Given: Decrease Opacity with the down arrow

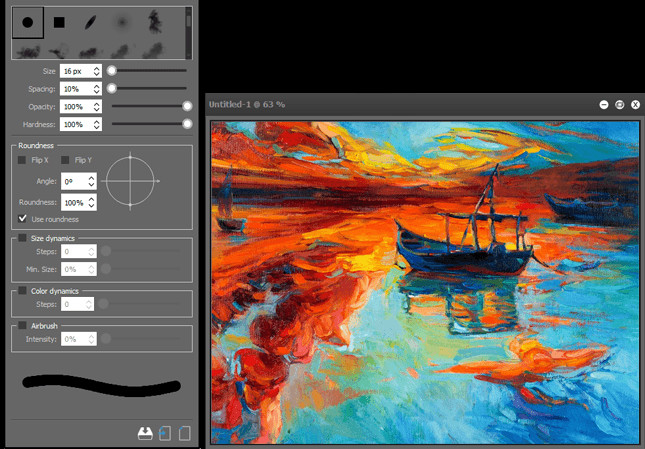Looking at the screenshot, I should pos(96,109).
